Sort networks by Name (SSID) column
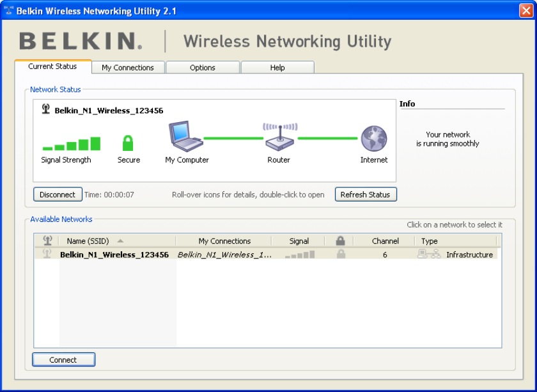537x392 pixels. point(88,241)
